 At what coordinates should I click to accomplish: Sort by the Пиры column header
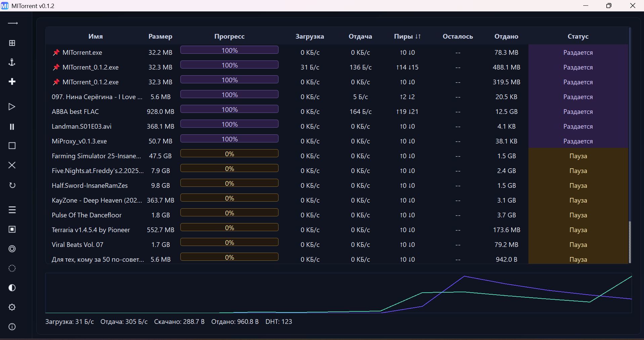(407, 36)
